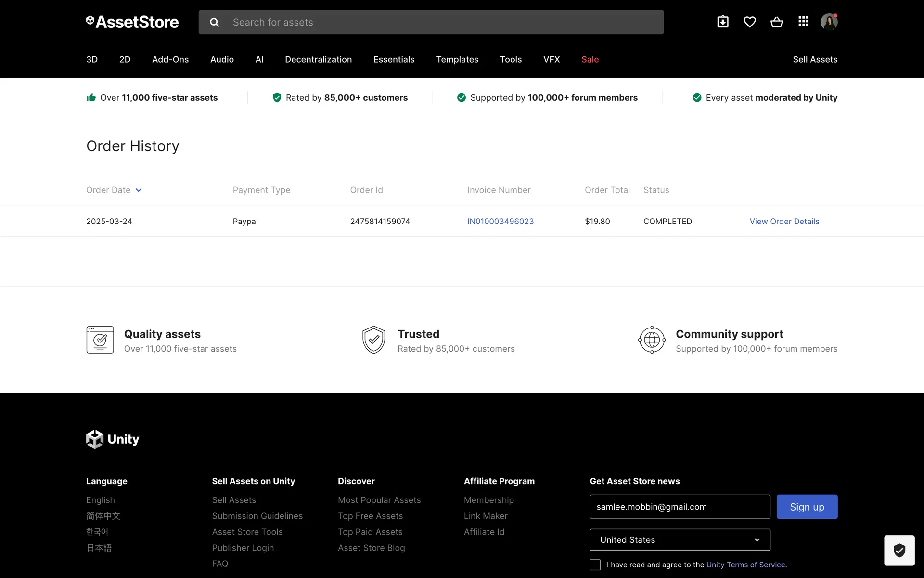Click the search magnifier icon

click(x=215, y=22)
